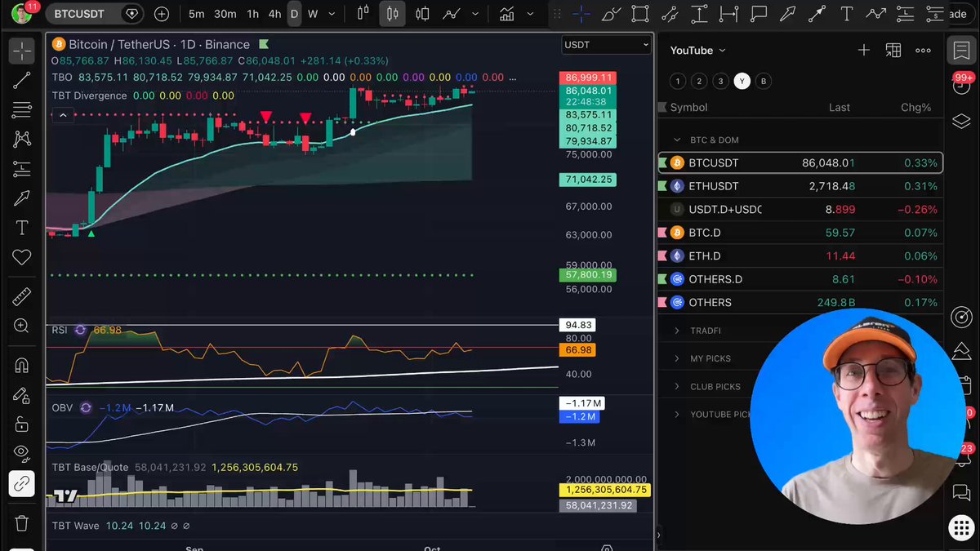Toggle the drawing sync link icon
The width and height of the screenshot is (980, 551).
[x=22, y=484]
